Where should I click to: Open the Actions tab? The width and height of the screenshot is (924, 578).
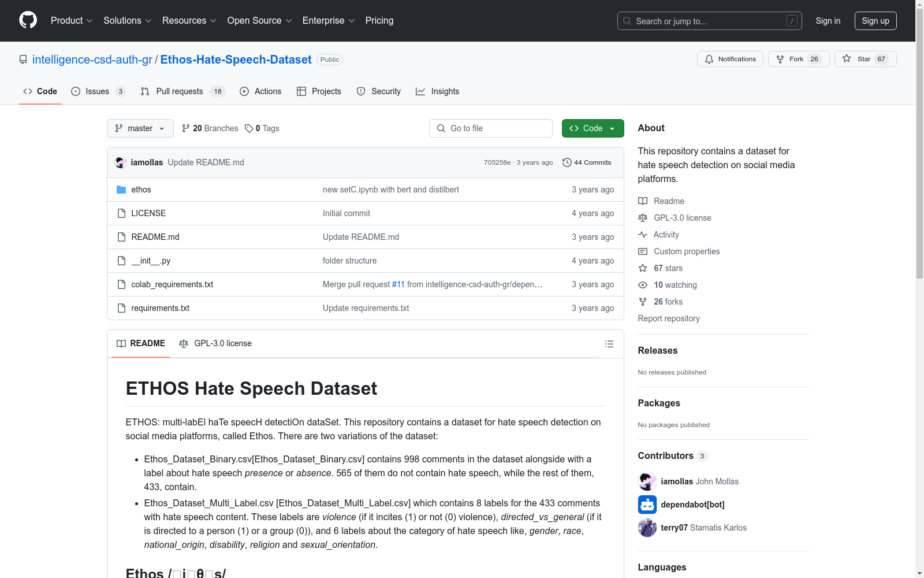click(x=260, y=91)
